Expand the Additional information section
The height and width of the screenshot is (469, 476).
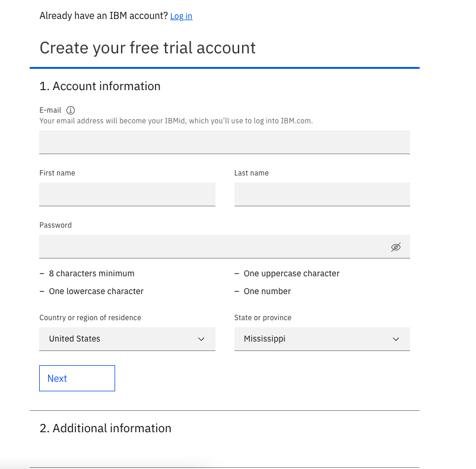tap(105, 427)
